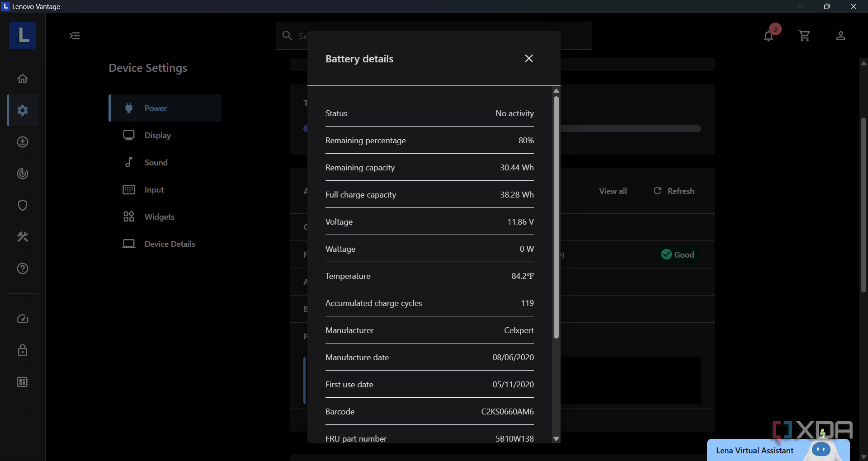Viewport: 868px width, 461px height.
Task: Switch to Display settings
Action: [165, 135]
